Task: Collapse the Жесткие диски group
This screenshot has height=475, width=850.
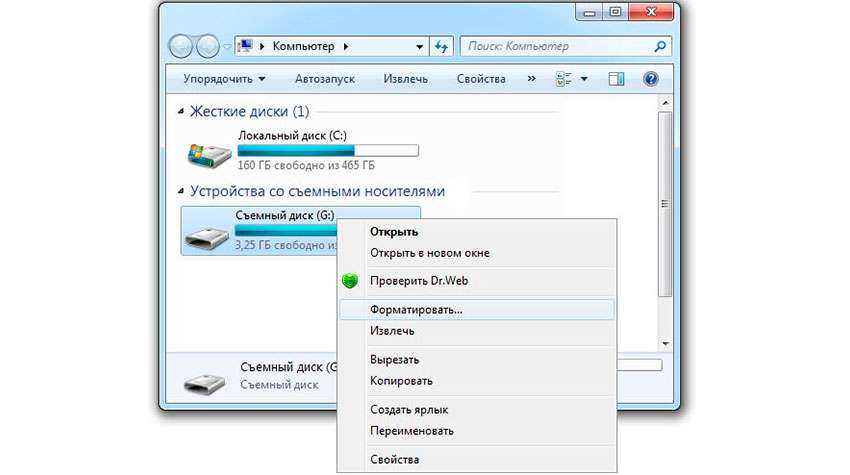Action: click(x=181, y=112)
